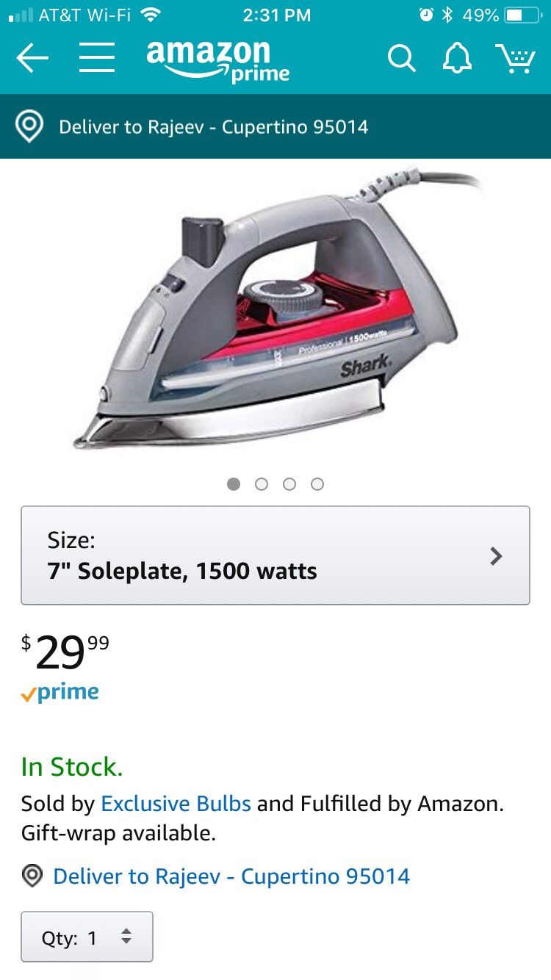The width and height of the screenshot is (551, 980).
Task: Open search with magnifier icon
Action: 402,58
